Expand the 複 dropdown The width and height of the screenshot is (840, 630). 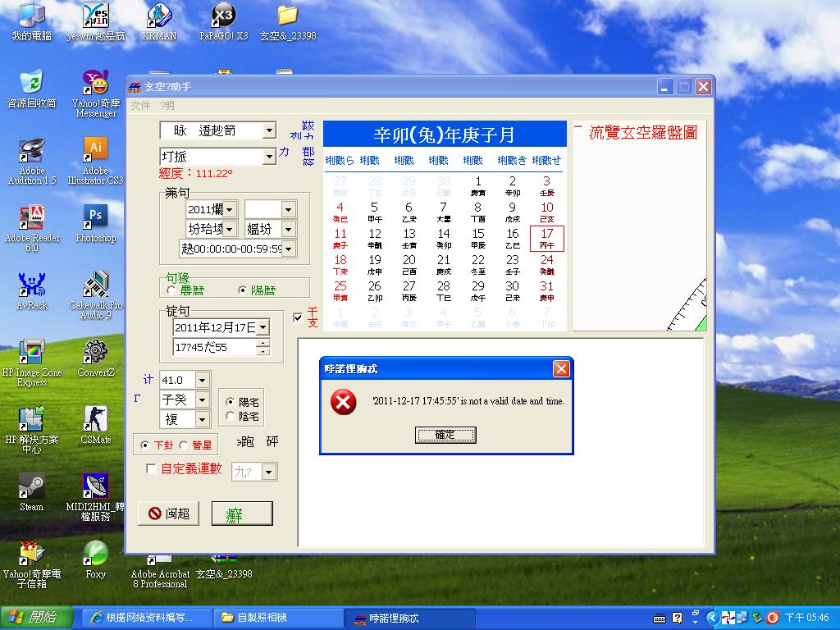tap(202, 419)
